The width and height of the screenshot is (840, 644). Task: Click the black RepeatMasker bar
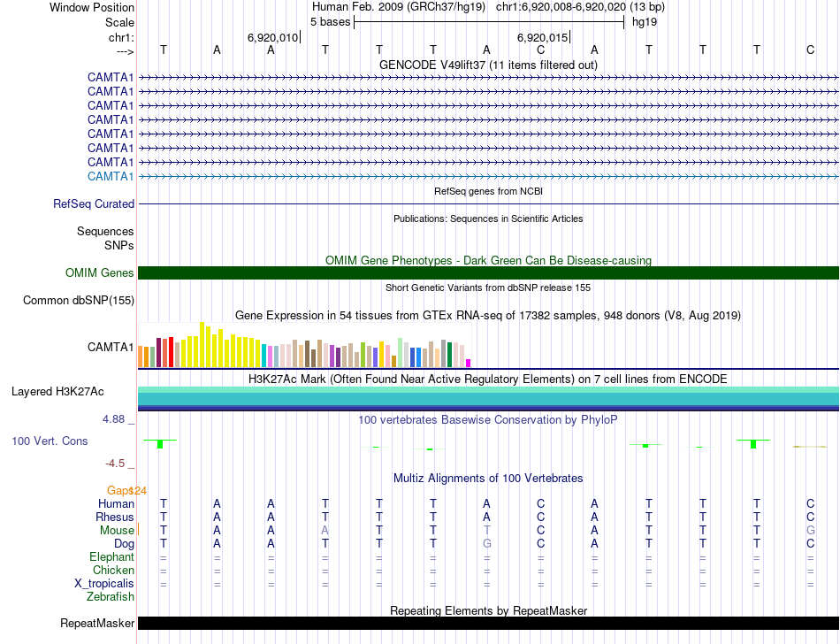[x=488, y=623]
